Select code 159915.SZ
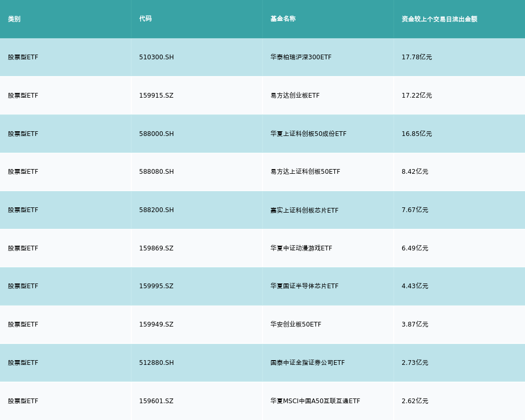 point(156,96)
